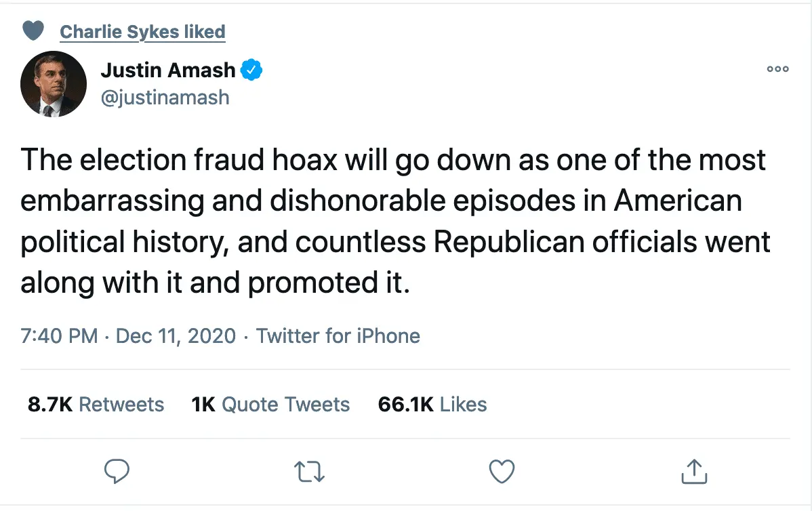The width and height of the screenshot is (812, 511).
Task: Click the @justinamash handle
Action: pyautogui.click(x=165, y=97)
